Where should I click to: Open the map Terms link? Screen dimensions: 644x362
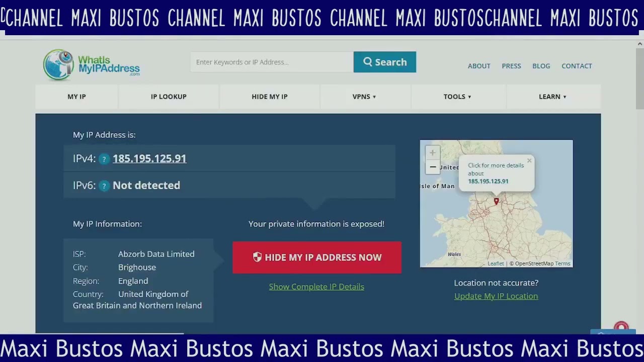coord(562,263)
